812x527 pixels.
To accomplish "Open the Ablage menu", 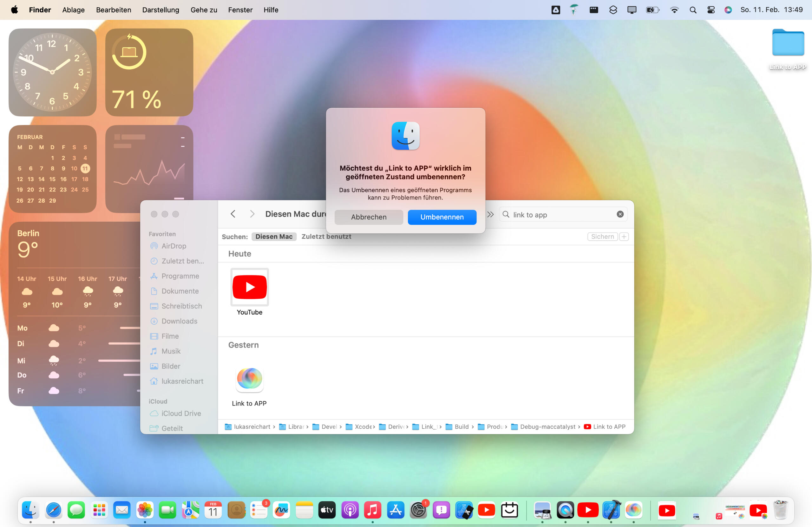I will click(73, 10).
